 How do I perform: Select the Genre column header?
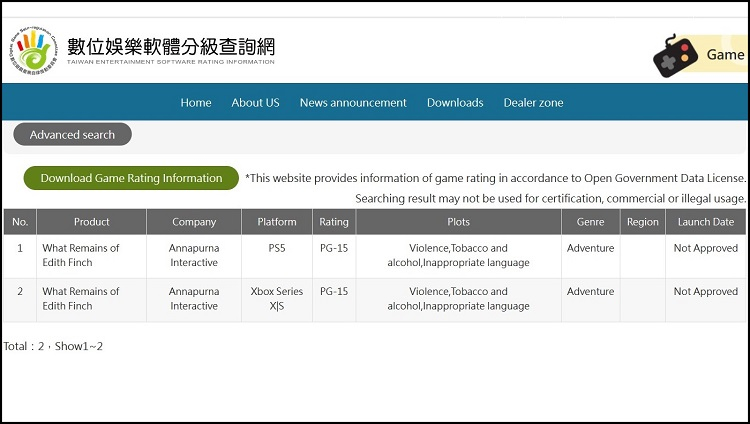(590, 222)
